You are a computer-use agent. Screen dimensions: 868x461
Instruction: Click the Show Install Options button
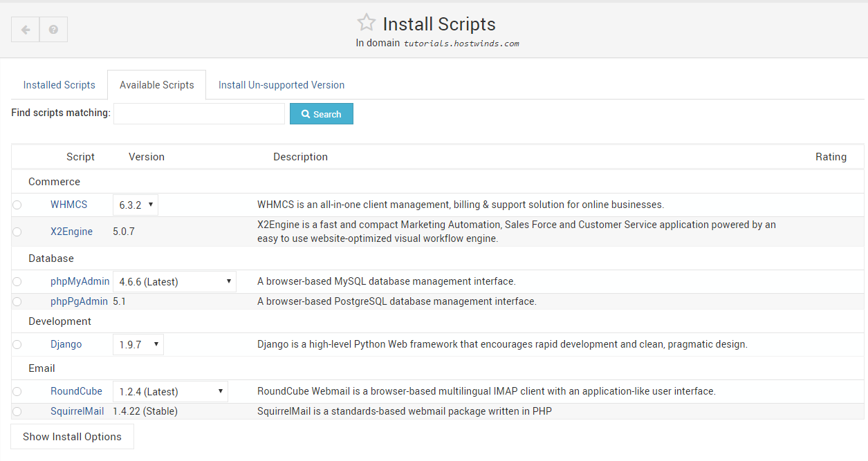coord(72,437)
